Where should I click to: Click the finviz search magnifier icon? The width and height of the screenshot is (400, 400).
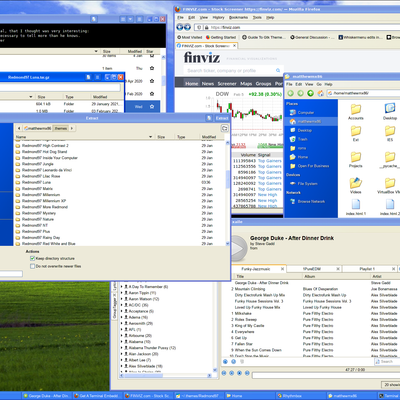pyautogui.click(x=278, y=70)
